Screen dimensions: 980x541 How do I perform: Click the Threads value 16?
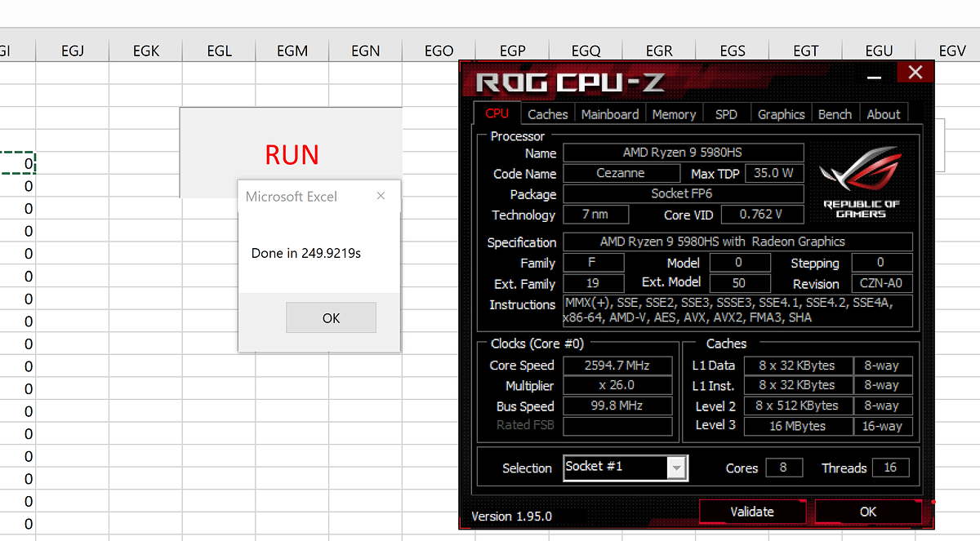(890, 468)
